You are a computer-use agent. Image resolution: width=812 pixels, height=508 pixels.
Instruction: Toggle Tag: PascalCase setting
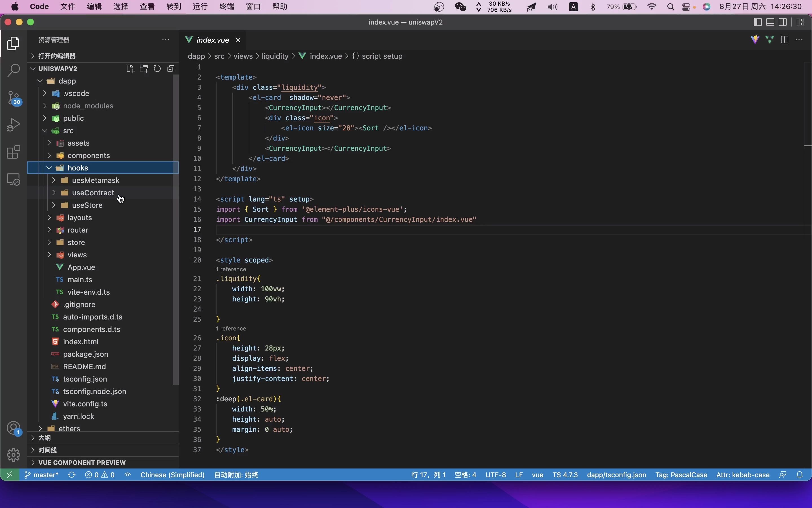pyautogui.click(x=681, y=475)
